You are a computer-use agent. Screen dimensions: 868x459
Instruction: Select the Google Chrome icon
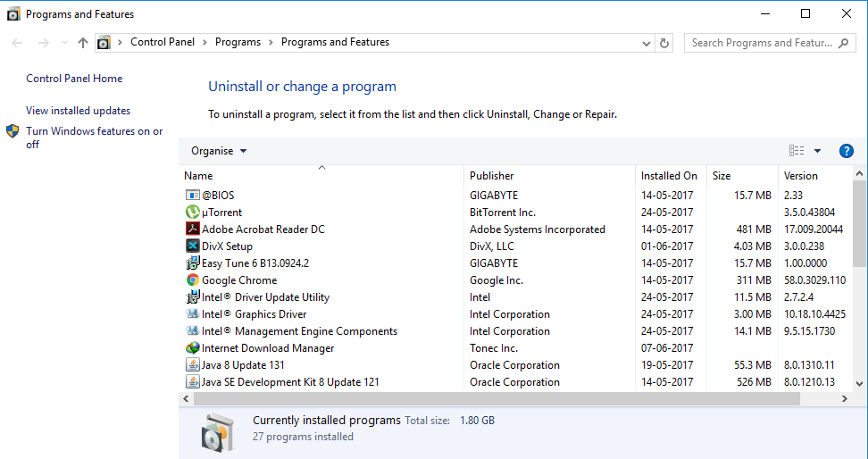192,280
